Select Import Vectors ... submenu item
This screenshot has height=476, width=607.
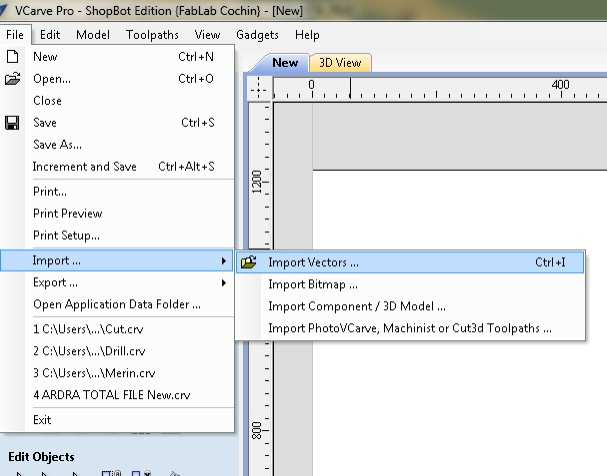[410, 262]
